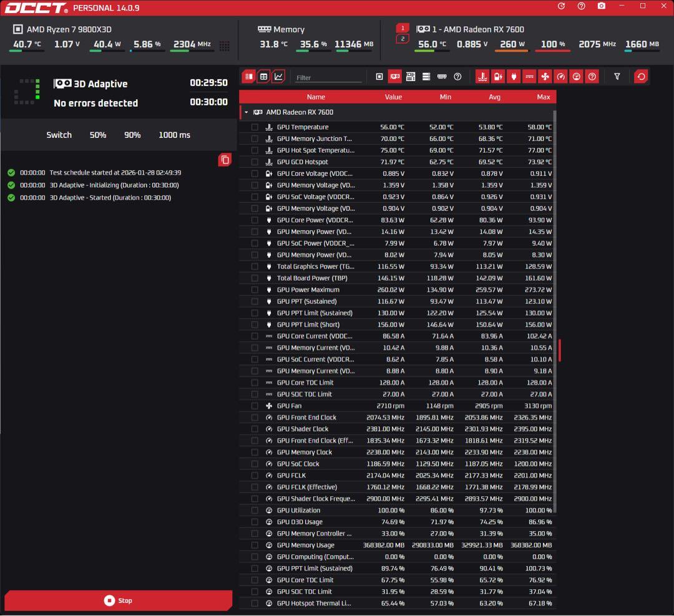Collapse the AMD Radeon RX 7600 group
The image size is (674, 616).
(x=247, y=112)
